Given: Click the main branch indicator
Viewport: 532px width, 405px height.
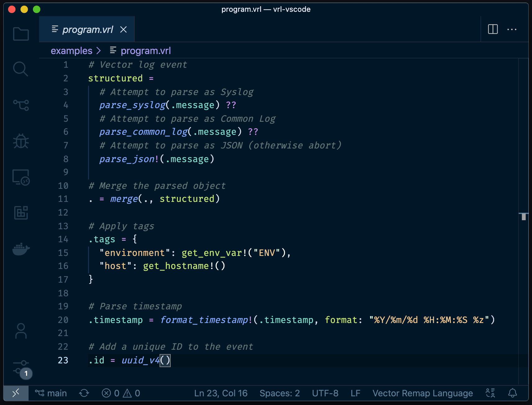Looking at the screenshot, I should 51,393.
